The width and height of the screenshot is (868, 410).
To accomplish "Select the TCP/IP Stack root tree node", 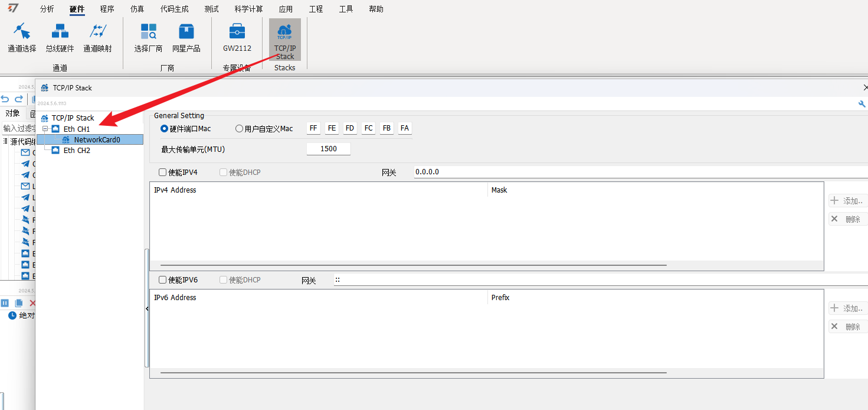I will pos(73,118).
